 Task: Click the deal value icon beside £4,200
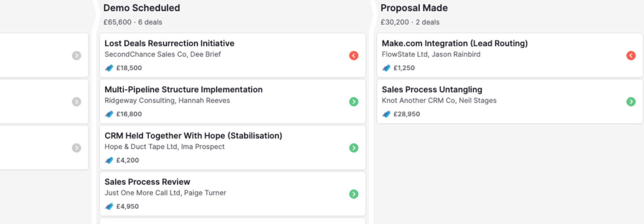109,160
